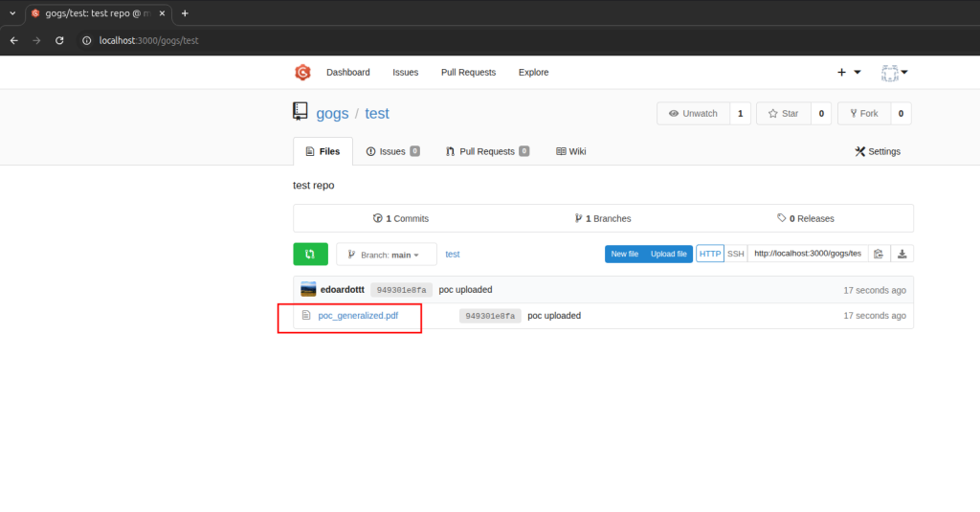This screenshot has height=512, width=980.
Task: Click the browser back arrow
Action: [x=13, y=40]
